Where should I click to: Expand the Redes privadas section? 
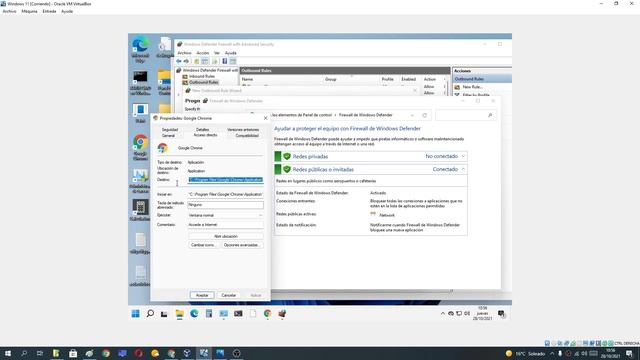tap(463, 156)
